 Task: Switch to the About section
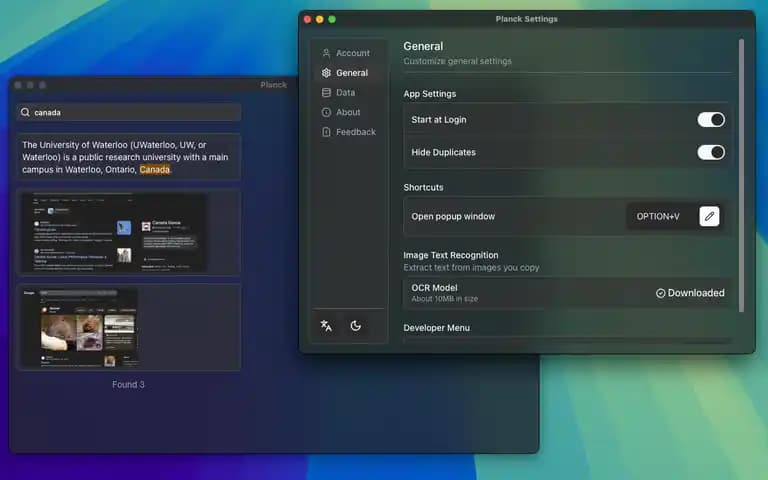point(348,112)
